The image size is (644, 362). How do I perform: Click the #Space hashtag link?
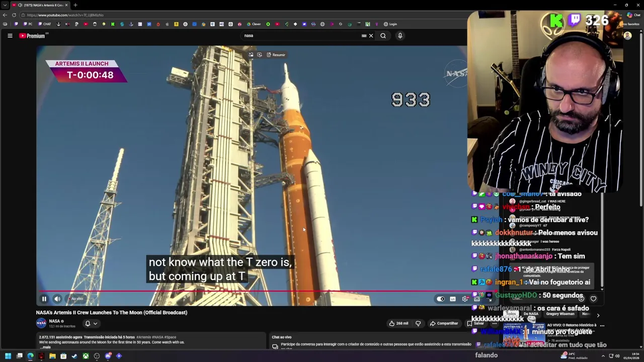(170, 337)
